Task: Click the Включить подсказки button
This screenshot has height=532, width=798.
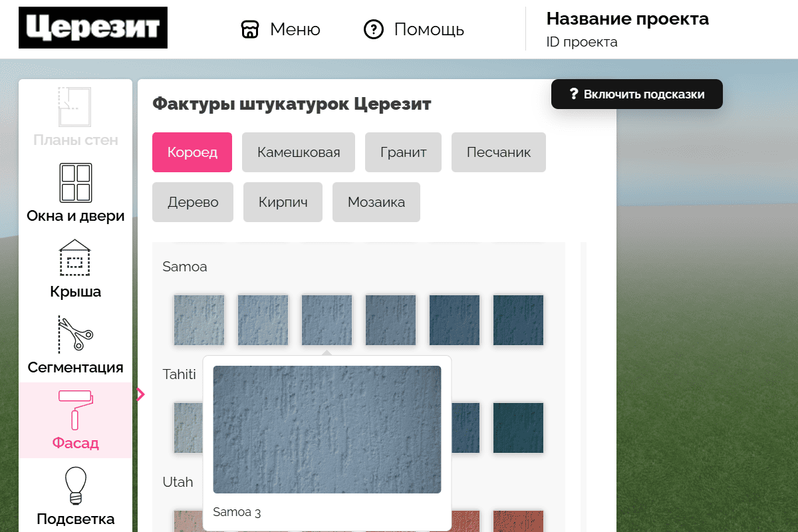Action: tap(636, 94)
